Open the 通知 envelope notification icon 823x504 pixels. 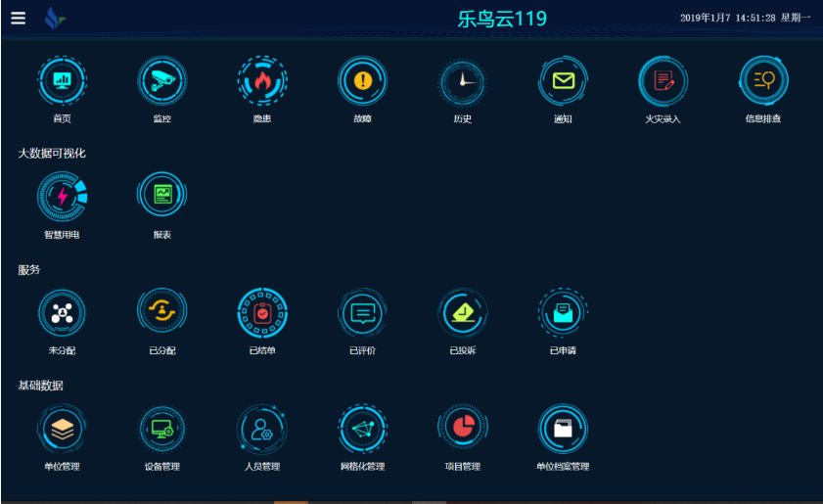coord(564,81)
